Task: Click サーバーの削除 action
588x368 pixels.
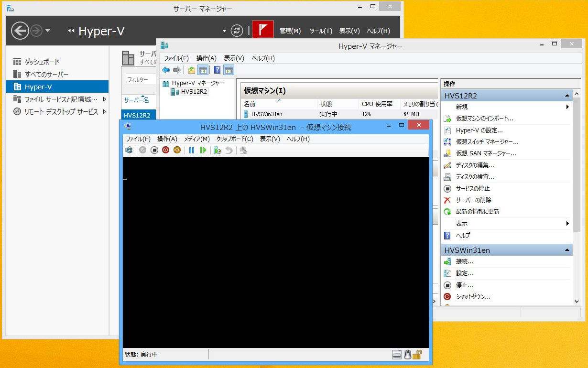Action: click(x=473, y=200)
